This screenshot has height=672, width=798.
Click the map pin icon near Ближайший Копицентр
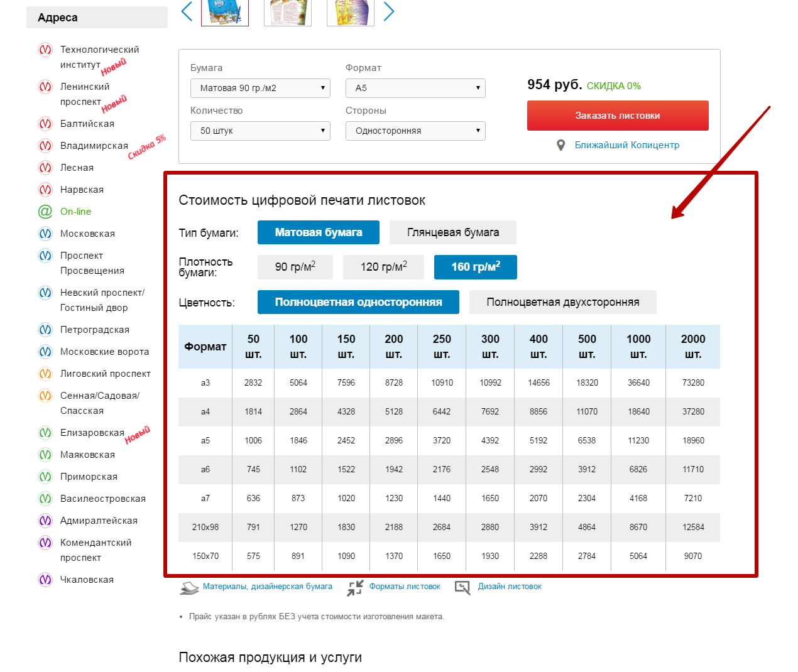pyautogui.click(x=561, y=145)
